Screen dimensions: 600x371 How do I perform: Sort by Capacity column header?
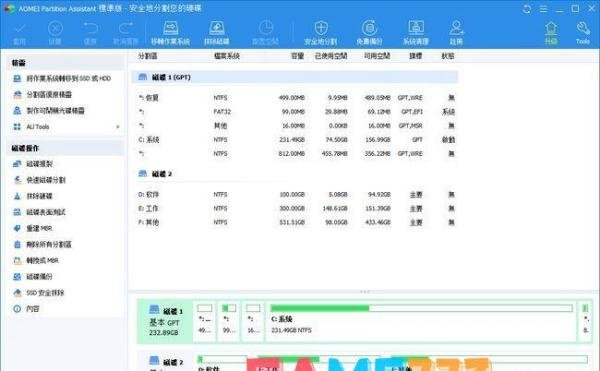coord(297,56)
